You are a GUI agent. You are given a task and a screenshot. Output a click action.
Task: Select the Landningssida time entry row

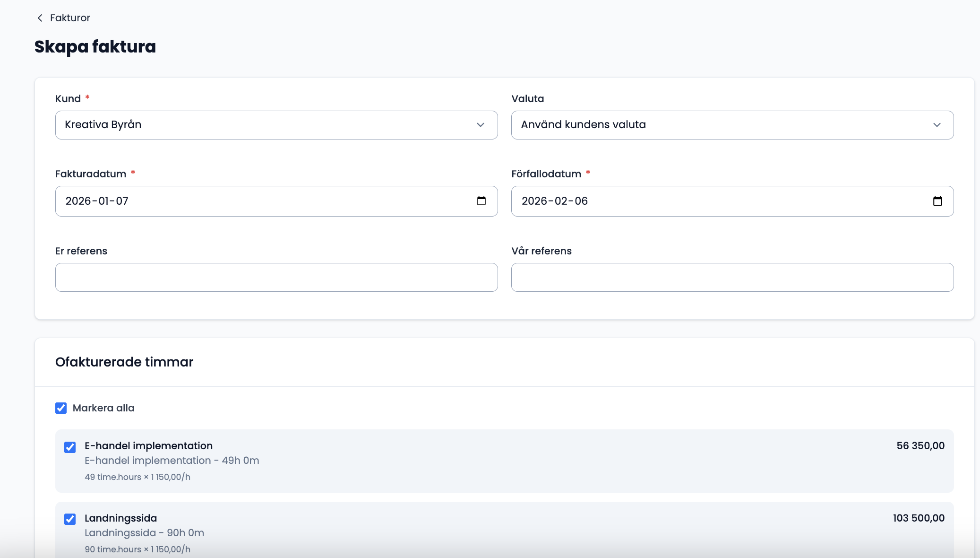click(x=473, y=532)
